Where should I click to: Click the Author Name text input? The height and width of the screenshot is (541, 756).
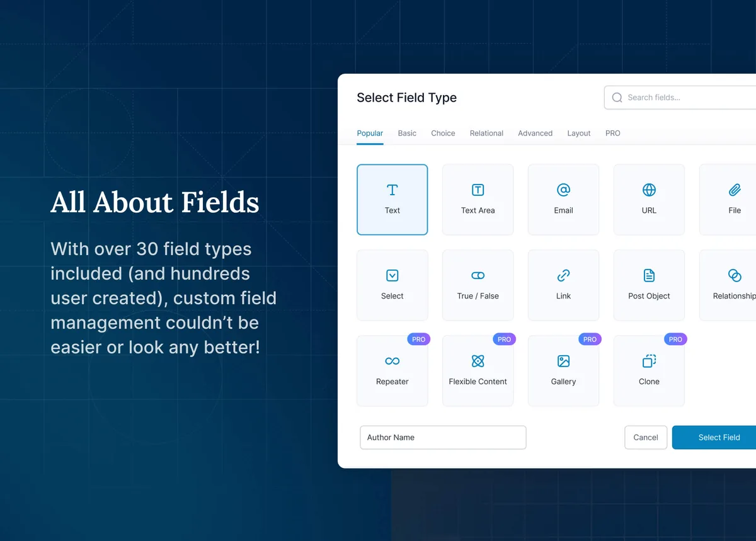click(x=443, y=438)
